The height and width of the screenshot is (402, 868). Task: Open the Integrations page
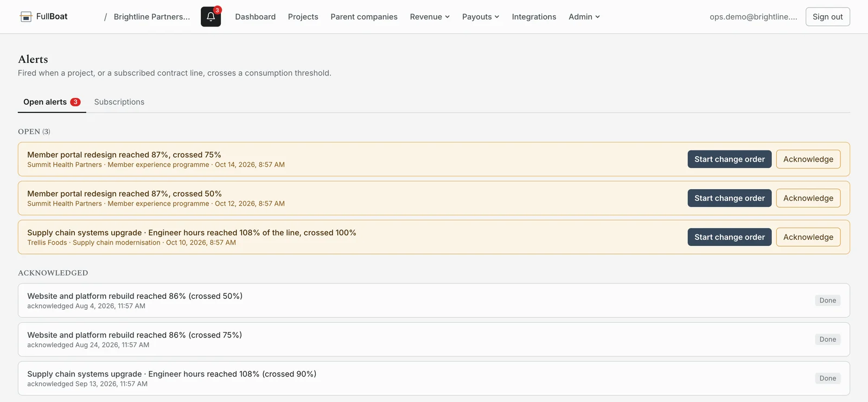point(534,17)
